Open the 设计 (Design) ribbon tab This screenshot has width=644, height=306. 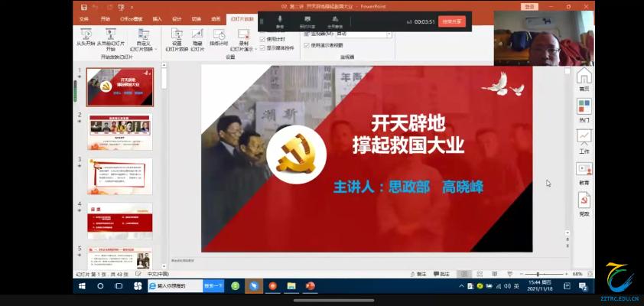[177, 18]
